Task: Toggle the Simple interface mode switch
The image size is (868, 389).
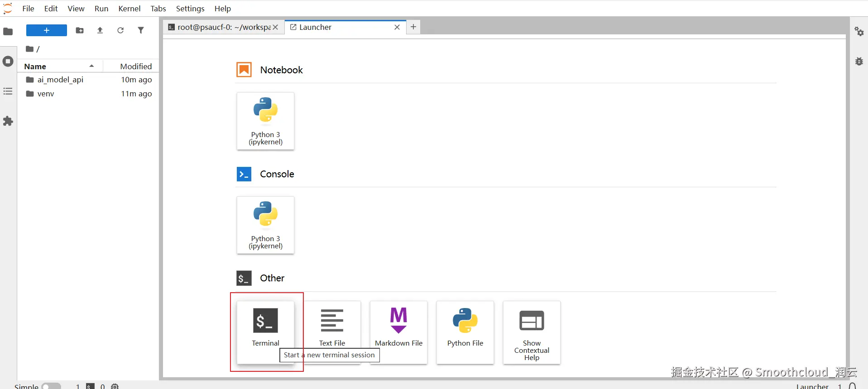Action: [x=51, y=386]
